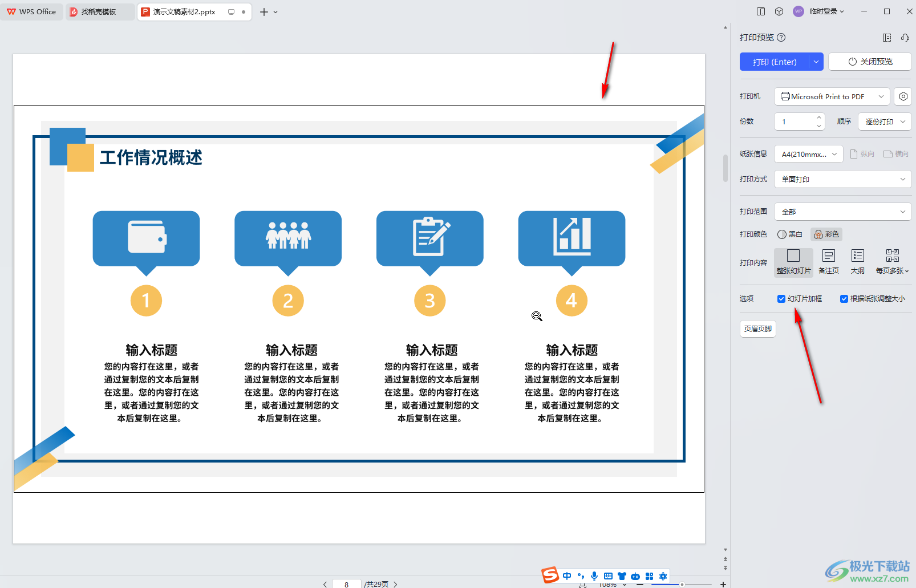916x588 pixels.
Task: Open the headset customer support icon
Action: pos(905,38)
